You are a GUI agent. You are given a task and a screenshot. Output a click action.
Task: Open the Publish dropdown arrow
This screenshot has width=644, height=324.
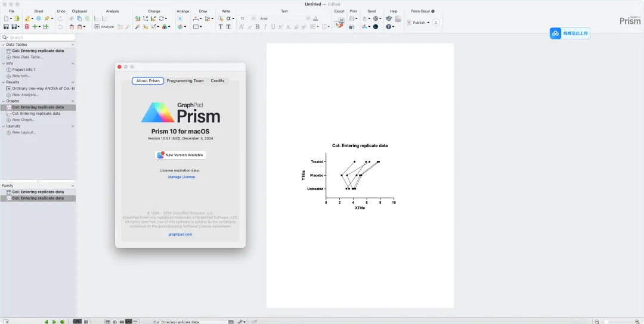[428, 23]
